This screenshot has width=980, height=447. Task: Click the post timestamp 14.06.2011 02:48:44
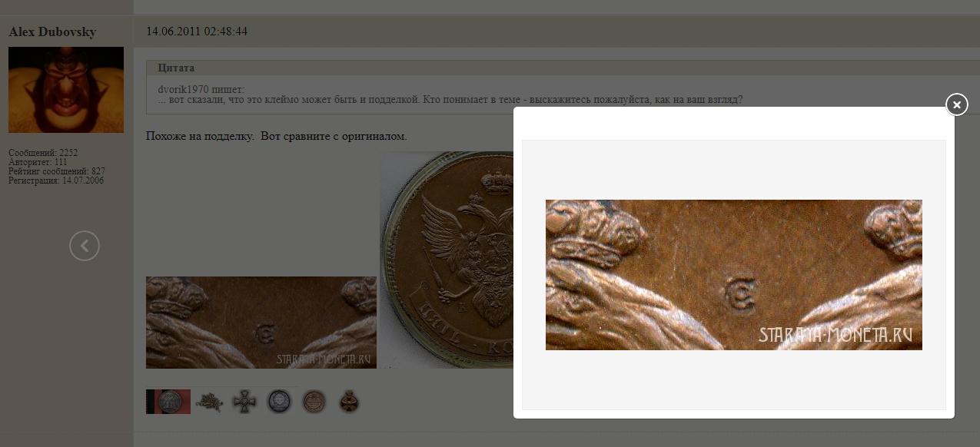[197, 31]
